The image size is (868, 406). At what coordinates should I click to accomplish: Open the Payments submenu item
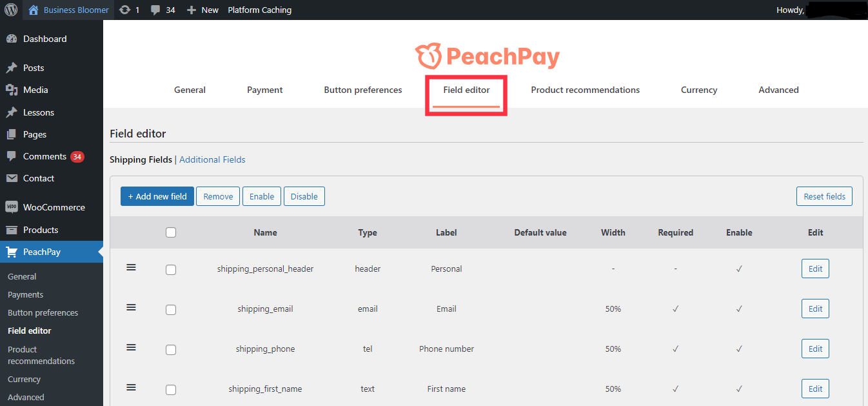[25, 294]
